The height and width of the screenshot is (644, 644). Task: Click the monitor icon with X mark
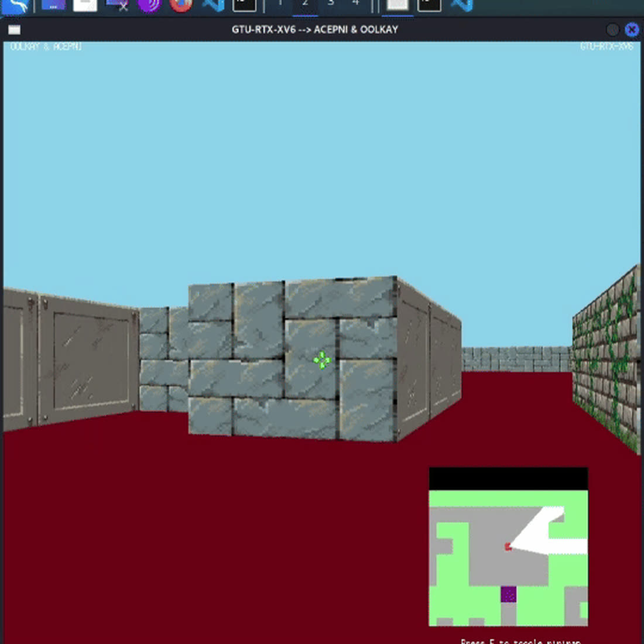pos(117,5)
